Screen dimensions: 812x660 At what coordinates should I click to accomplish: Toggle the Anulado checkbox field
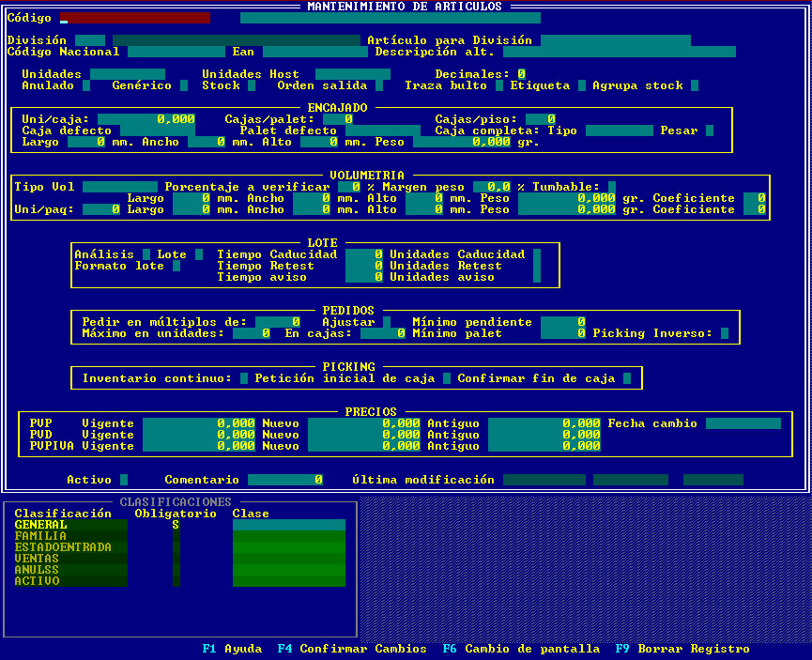[86, 85]
